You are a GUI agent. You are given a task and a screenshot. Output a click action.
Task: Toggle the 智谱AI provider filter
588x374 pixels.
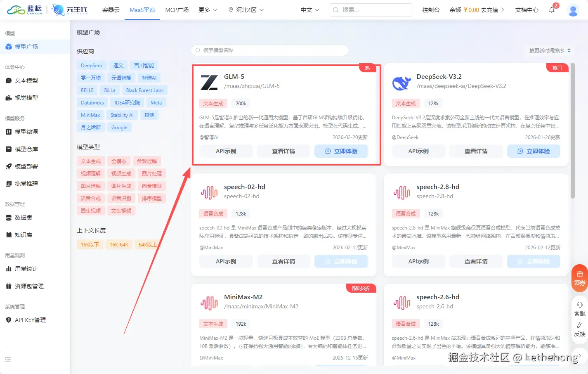149,78
